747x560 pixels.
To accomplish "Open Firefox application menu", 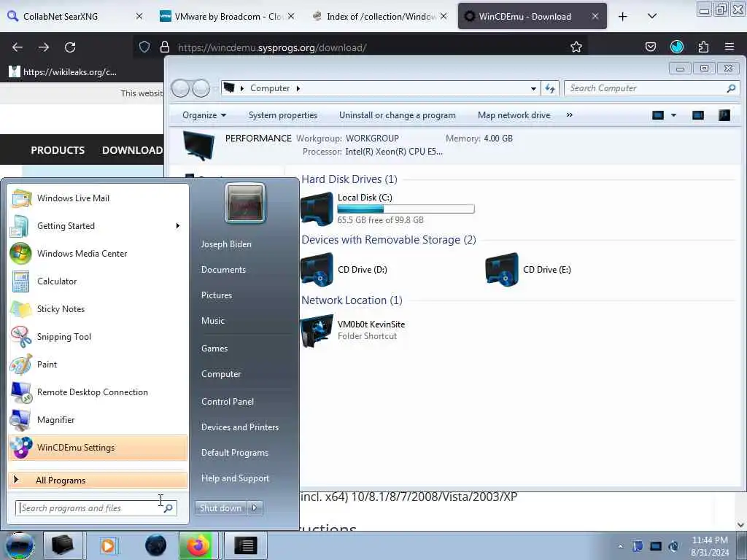I will click(x=729, y=47).
